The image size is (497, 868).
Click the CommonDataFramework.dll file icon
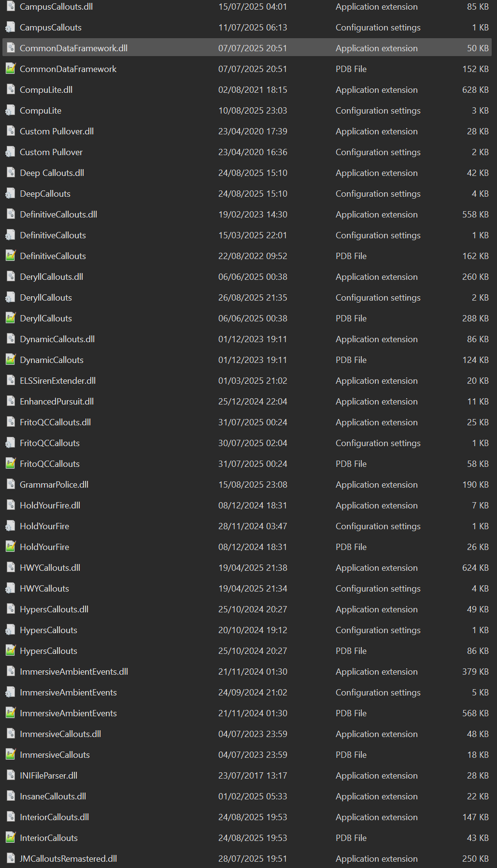point(10,48)
